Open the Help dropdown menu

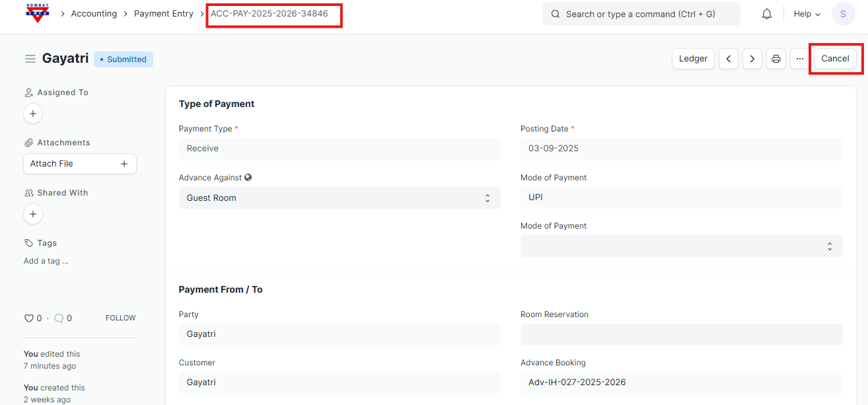tap(807, 14)
